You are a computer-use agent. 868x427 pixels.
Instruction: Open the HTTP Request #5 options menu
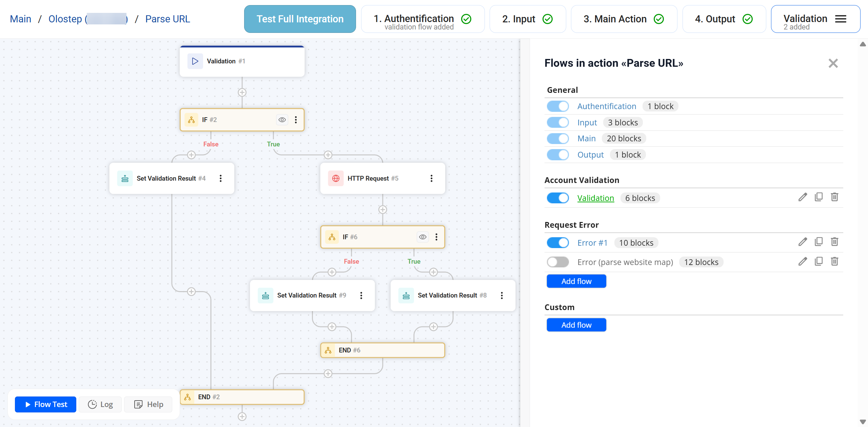pyautogui.click(x=431, y=178)
